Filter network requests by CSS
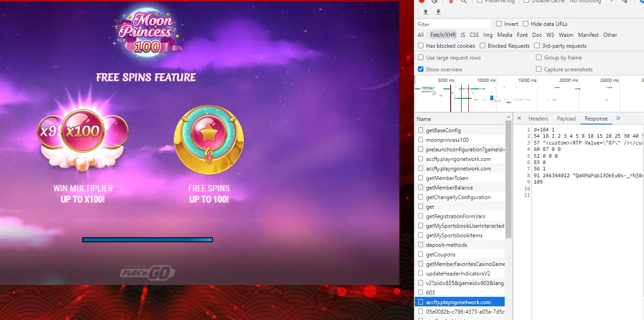The image size is (644, 320). 474,35
